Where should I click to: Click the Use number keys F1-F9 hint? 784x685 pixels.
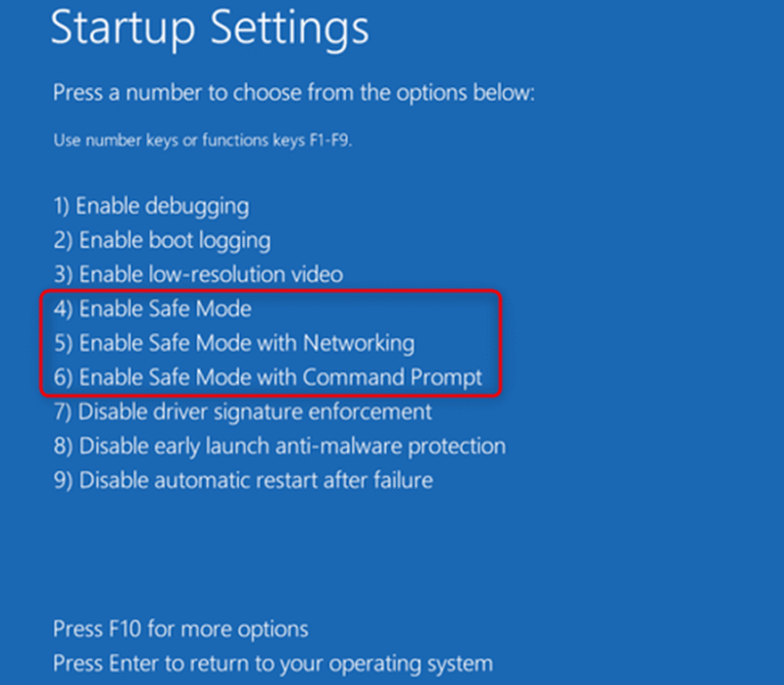[203, 140]
